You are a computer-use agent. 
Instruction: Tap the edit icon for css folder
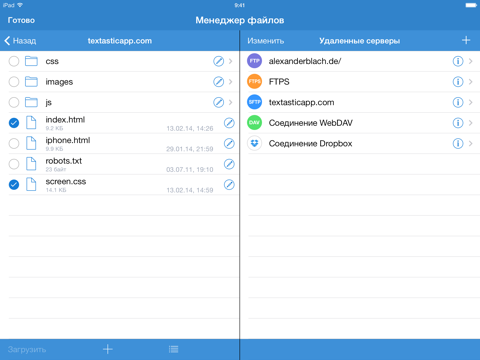click(x=218, y=61)
